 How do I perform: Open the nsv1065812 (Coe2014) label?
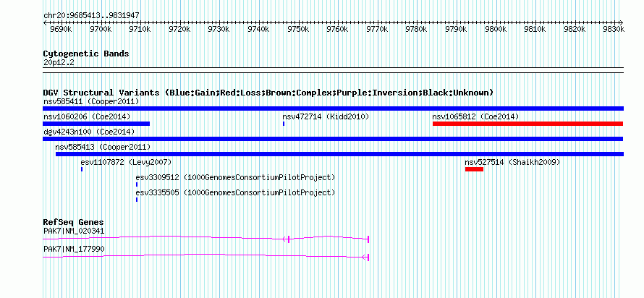pyautogui.click(x=475, y=116)
